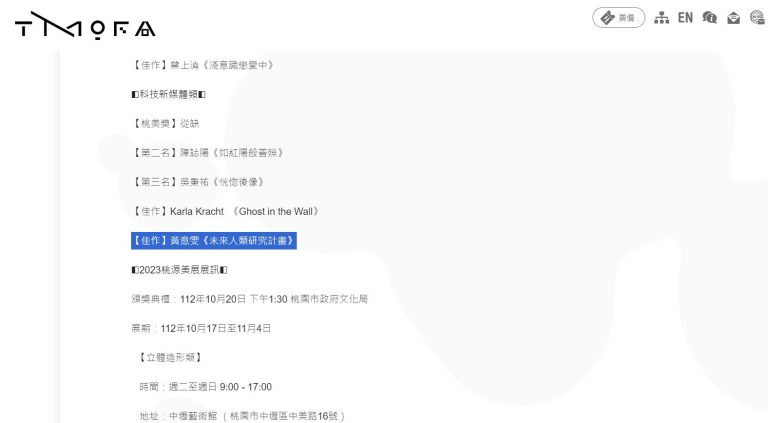This screenshot has height=423, width=768.
Task: Open the 票價 ticket price button
Action: 619,18
